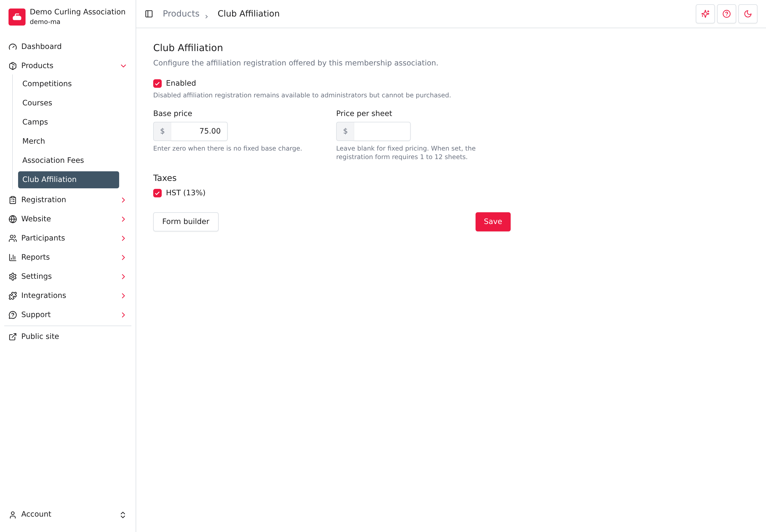766x532 pixels.
Task: Click the Base price label
Action: pyautogui.click(x=173, y=114)
